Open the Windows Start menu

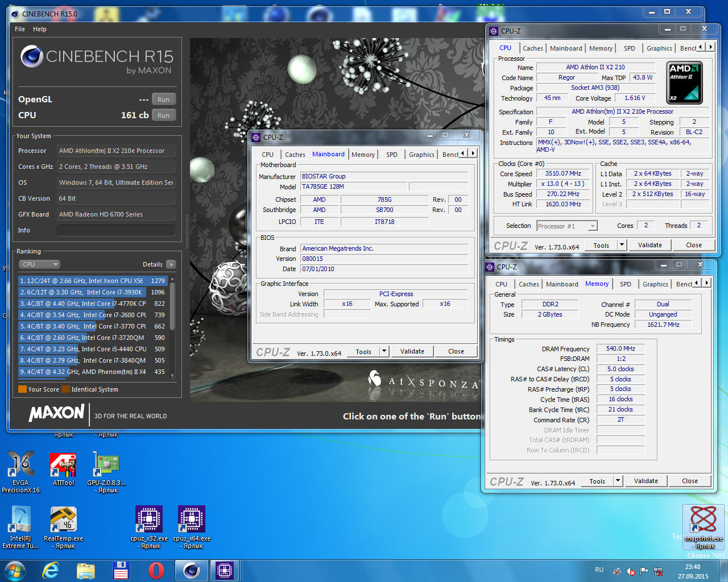pos(15,570)
